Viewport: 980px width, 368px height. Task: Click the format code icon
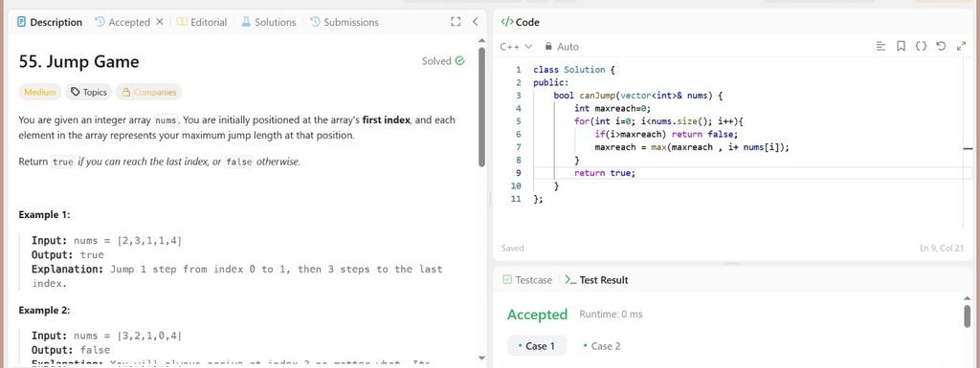[x=880, y=46]
